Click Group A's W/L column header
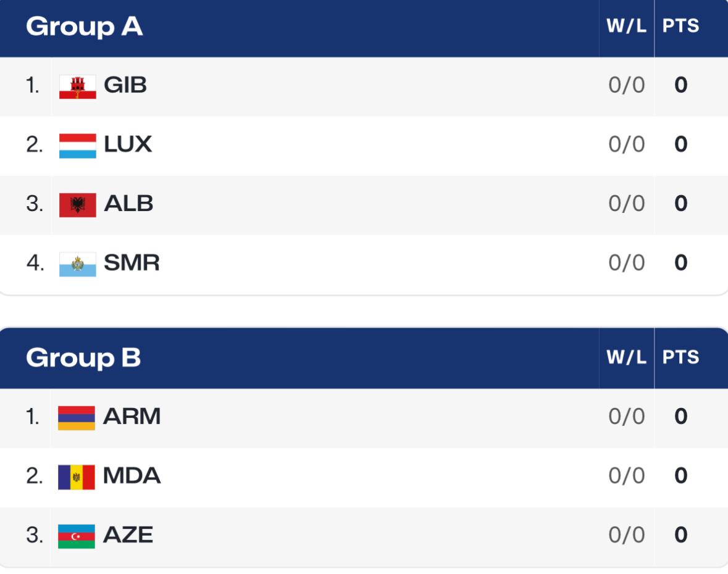728x574 pixels. coord(626,27)
